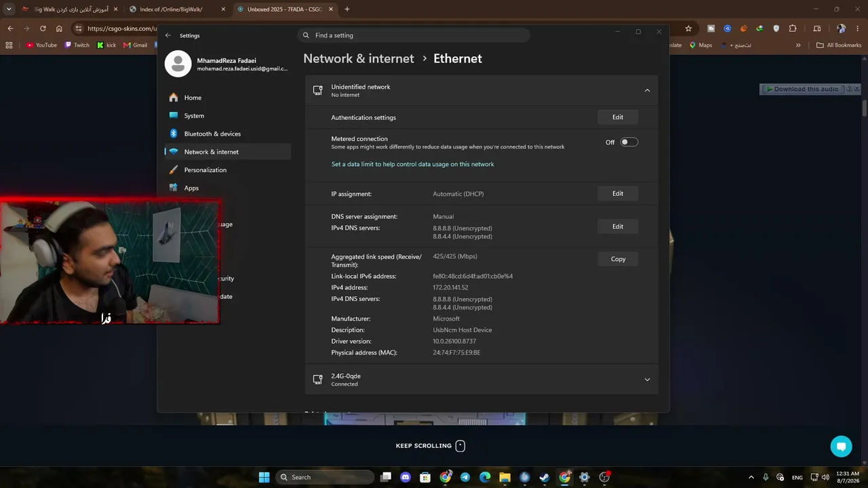Open Chrome's tab search dropdown
868x488 pixels.
click(x=8, y=9)
